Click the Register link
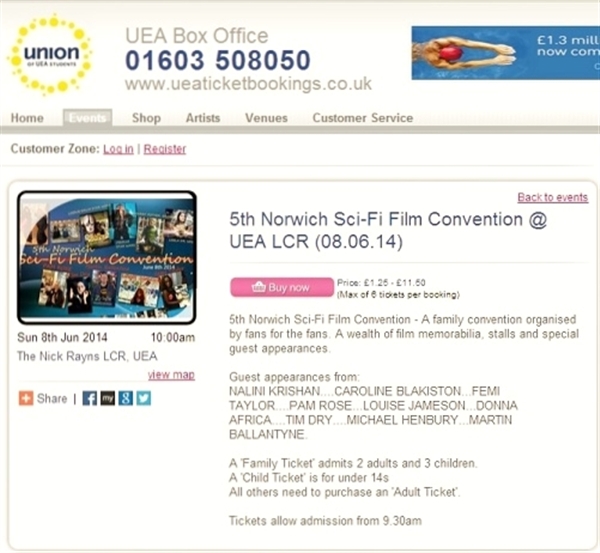 (x=165, y=149)
